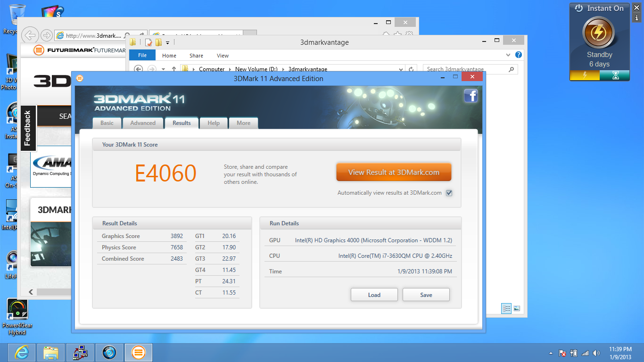Switch Explorer to large thumbnails view icon

point(517,309)
